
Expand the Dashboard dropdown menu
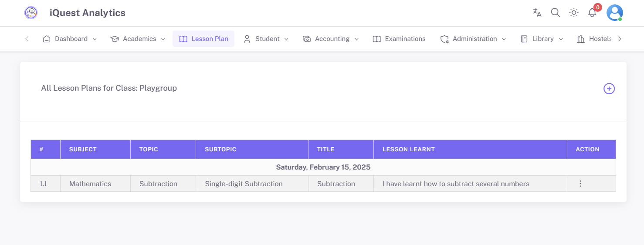point(70,39)
